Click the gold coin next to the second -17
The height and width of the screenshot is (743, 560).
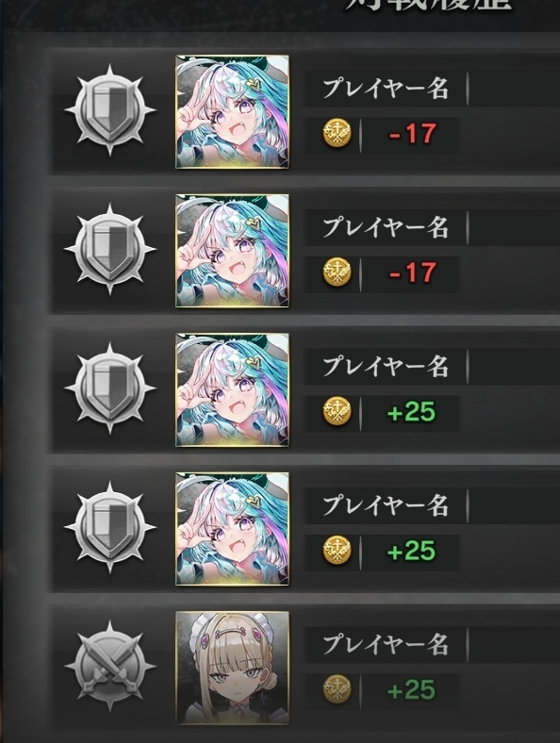[338, 272]
